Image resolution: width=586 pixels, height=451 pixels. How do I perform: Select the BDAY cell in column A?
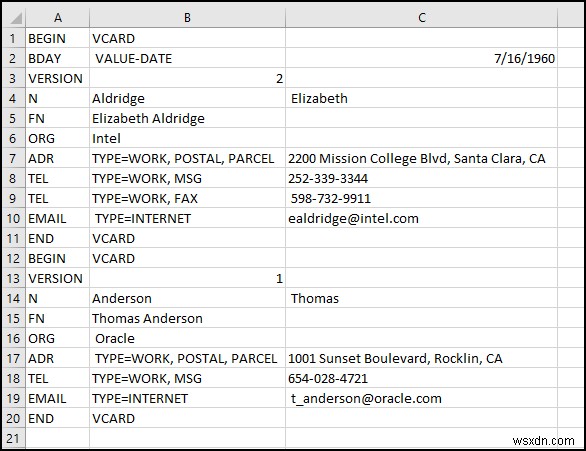click(x=58, y=58)
